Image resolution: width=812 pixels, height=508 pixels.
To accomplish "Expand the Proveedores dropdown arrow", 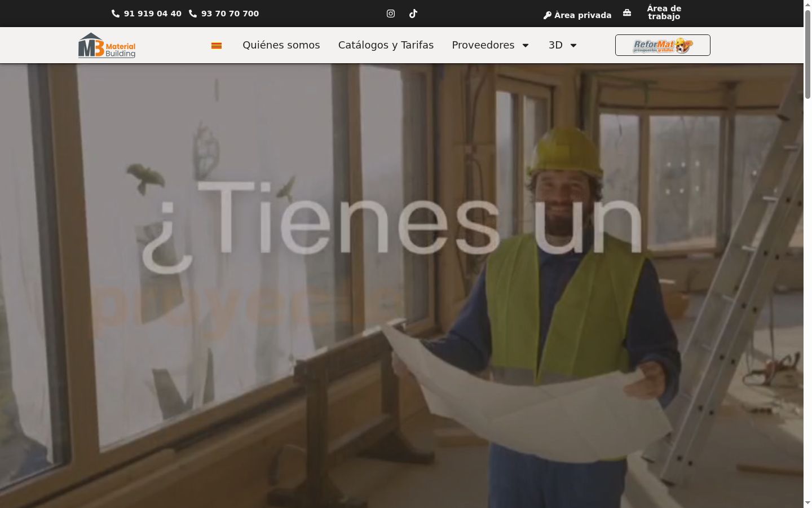I will [x=526, y=45].
